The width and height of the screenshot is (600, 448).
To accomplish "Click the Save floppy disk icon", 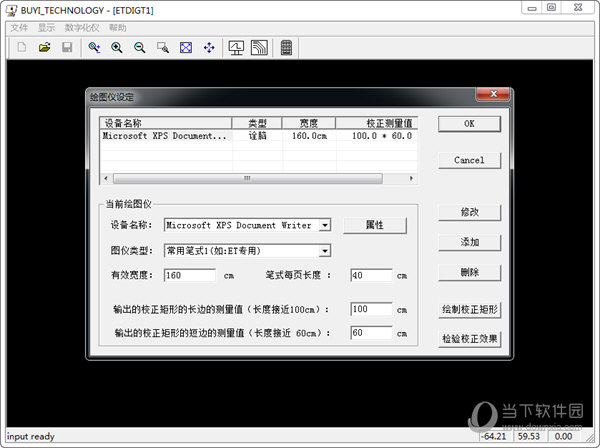I will 67,47.
